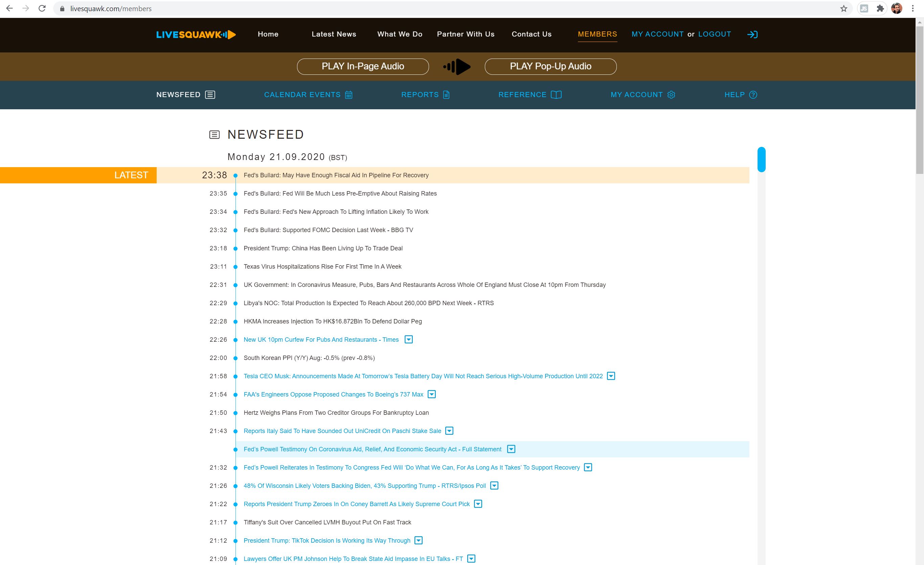
Task: Open MY ACCOUNT link in top header
Action: click(x=657, y=34)
